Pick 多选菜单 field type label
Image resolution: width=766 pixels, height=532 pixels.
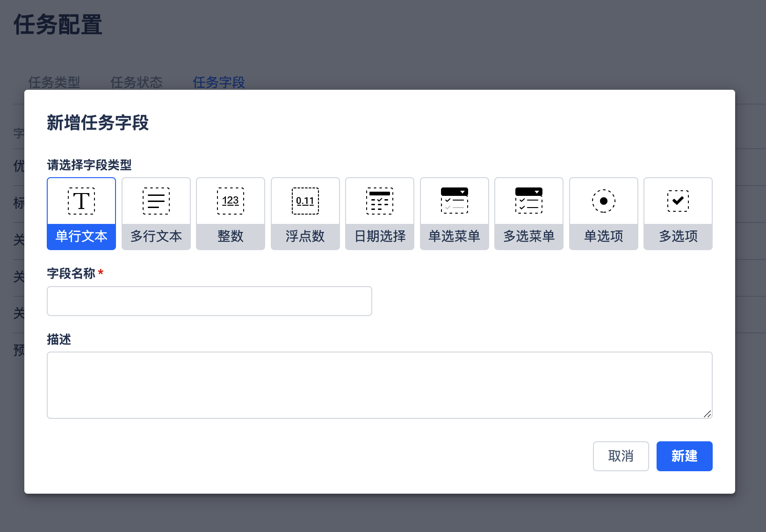coord(529,236)
